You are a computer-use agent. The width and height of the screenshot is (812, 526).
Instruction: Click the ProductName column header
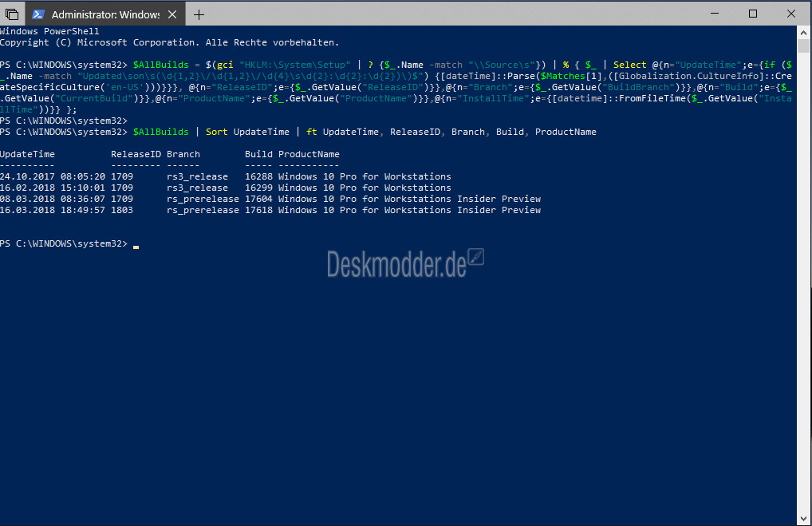(309, 154)
